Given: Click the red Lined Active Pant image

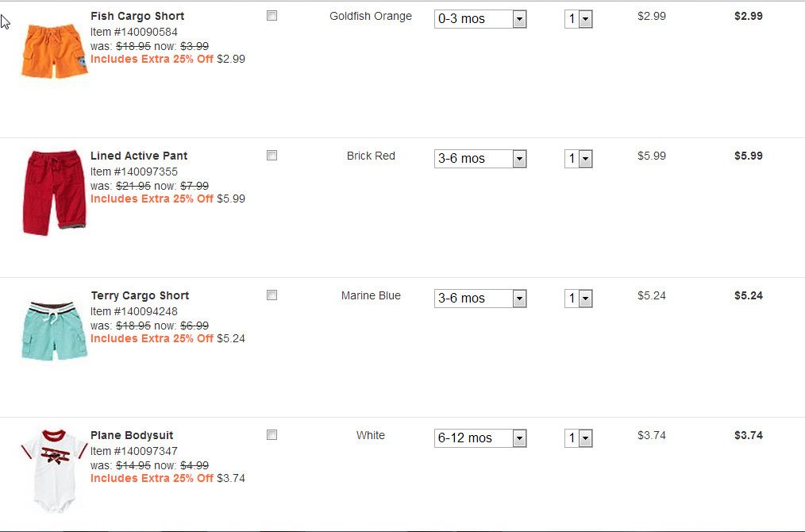Looking at the screenshot, I should click(x=53, y=191).
